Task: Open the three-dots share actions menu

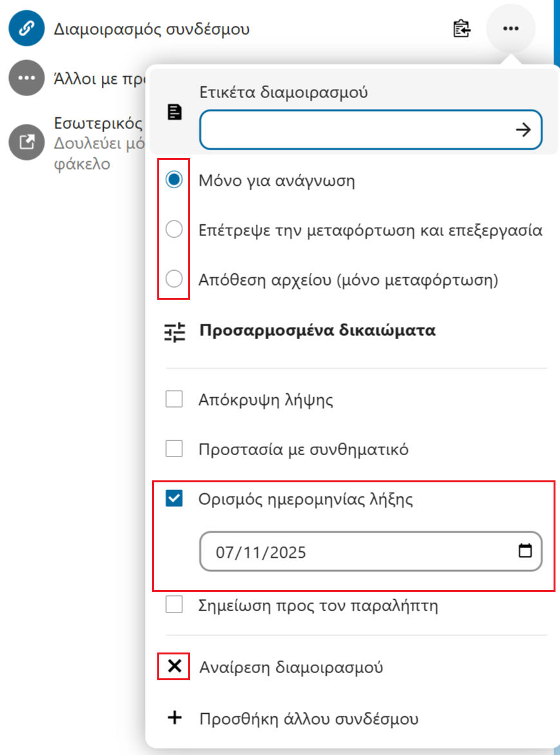Action: click(510, 28)
